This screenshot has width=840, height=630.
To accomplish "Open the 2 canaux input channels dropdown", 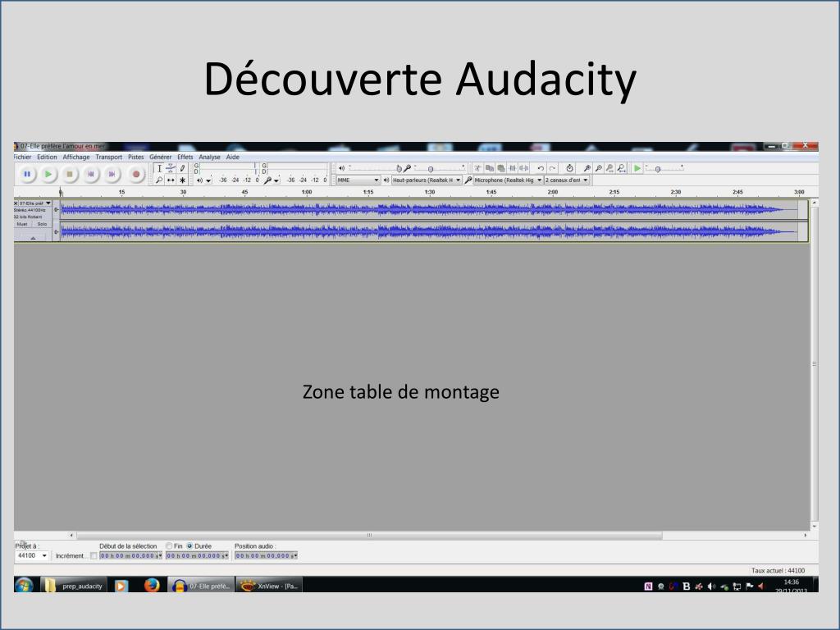I will point(567,180).
